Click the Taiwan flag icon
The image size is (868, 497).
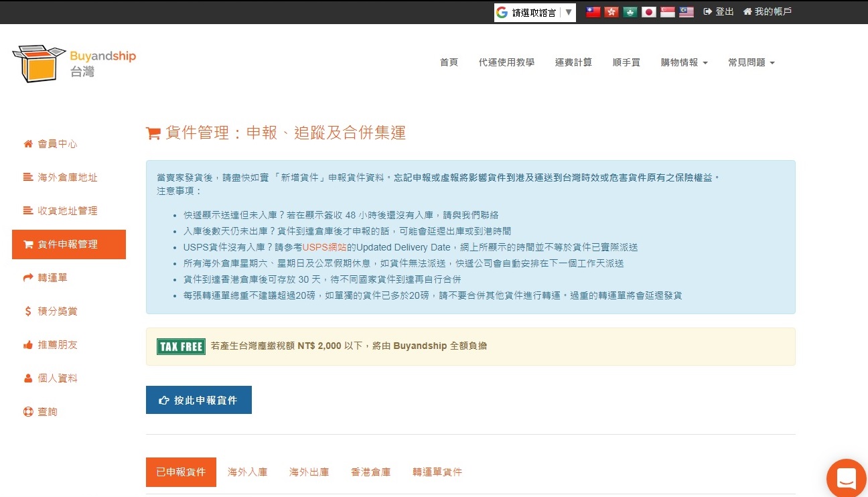593,12
